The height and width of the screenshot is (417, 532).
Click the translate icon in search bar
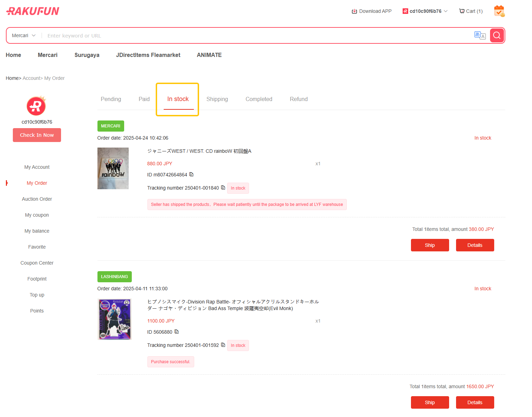point(480,35)
